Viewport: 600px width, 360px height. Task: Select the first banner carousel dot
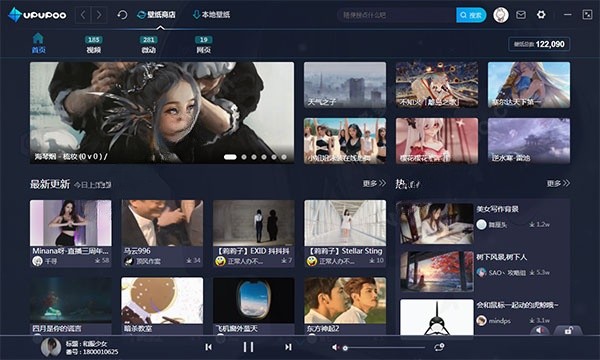click(x=230, y=157)
